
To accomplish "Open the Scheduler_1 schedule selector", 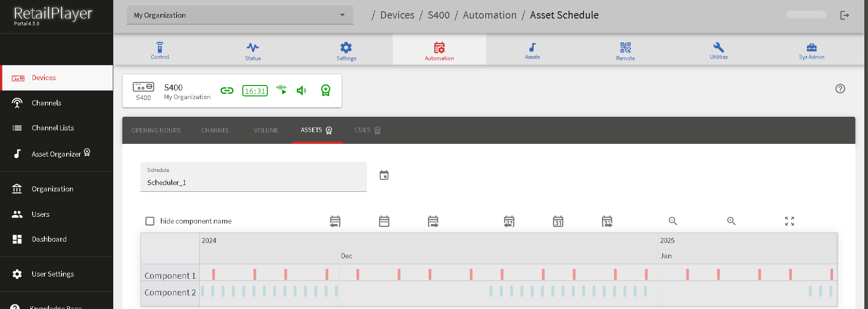I will click(253, 177).
